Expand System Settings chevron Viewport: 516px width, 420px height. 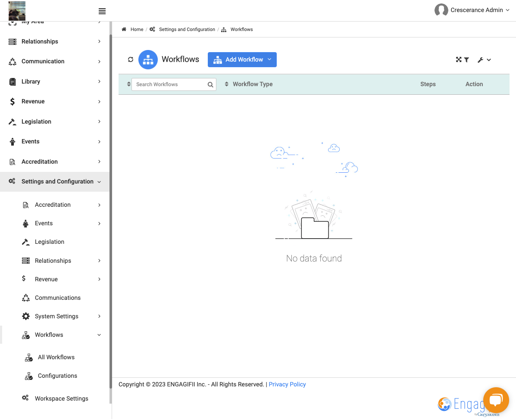[99, 316]
